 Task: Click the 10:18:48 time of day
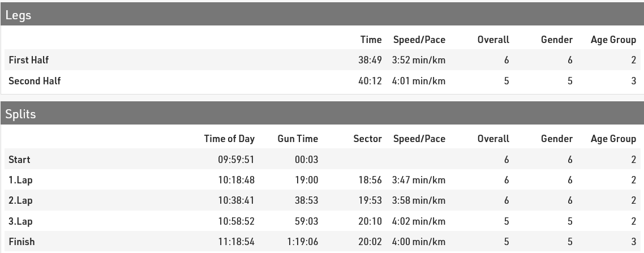236,180
